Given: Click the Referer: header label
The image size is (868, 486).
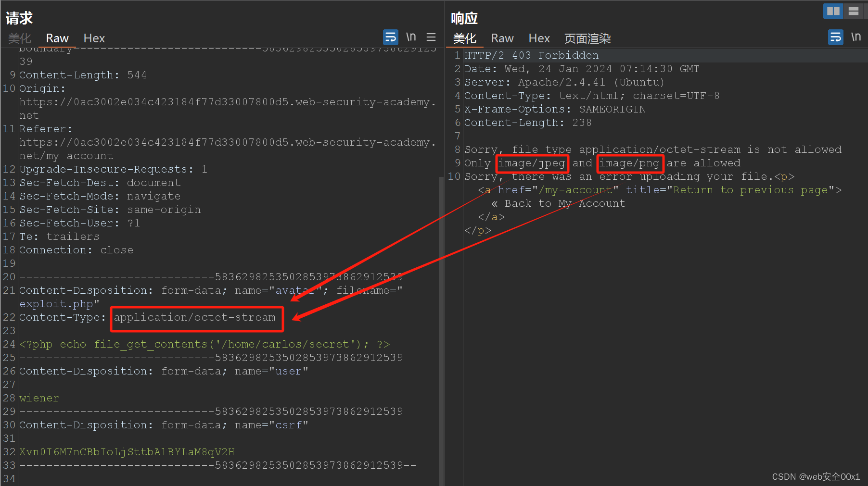Looking at the screenshot, I should (x=46, y=129).
